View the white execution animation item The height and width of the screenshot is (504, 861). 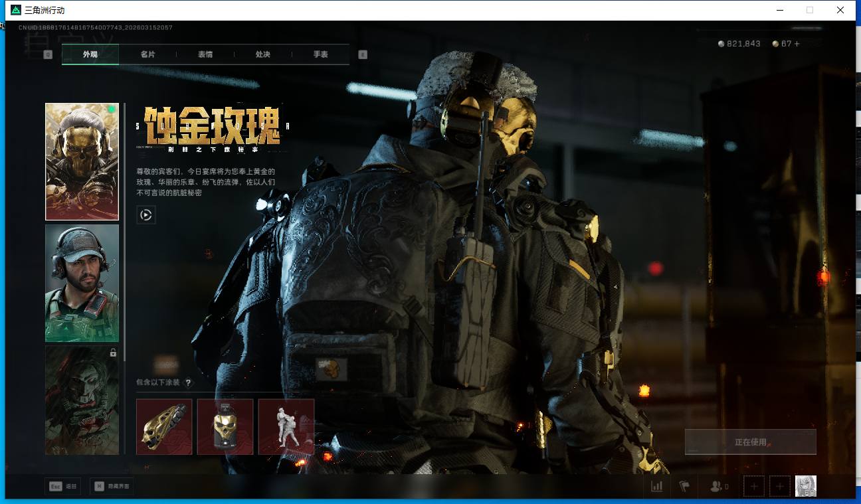pyautogui.click(x=286, y=426)
